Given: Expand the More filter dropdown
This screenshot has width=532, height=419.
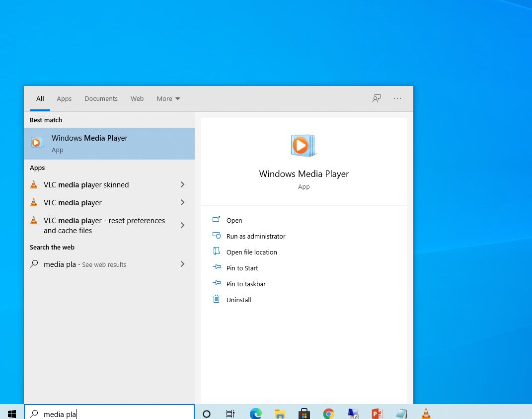Looking at the screenshot, I should pos(168,98).
